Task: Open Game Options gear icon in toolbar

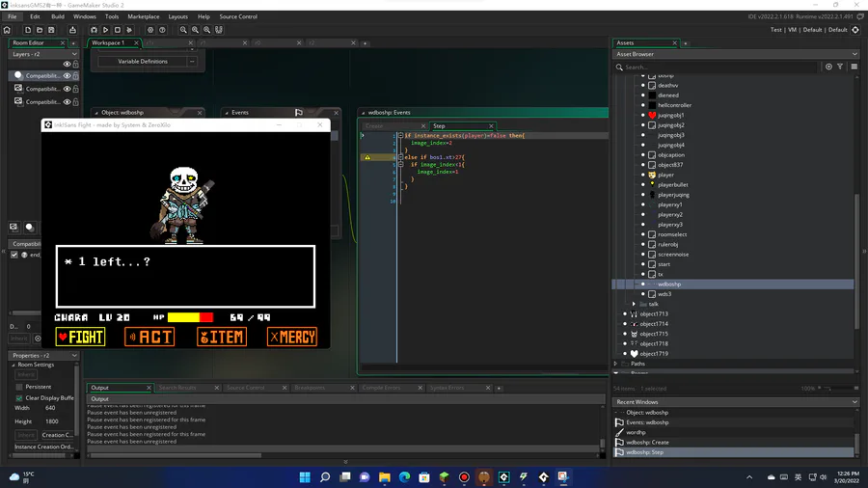Action: 150,30
